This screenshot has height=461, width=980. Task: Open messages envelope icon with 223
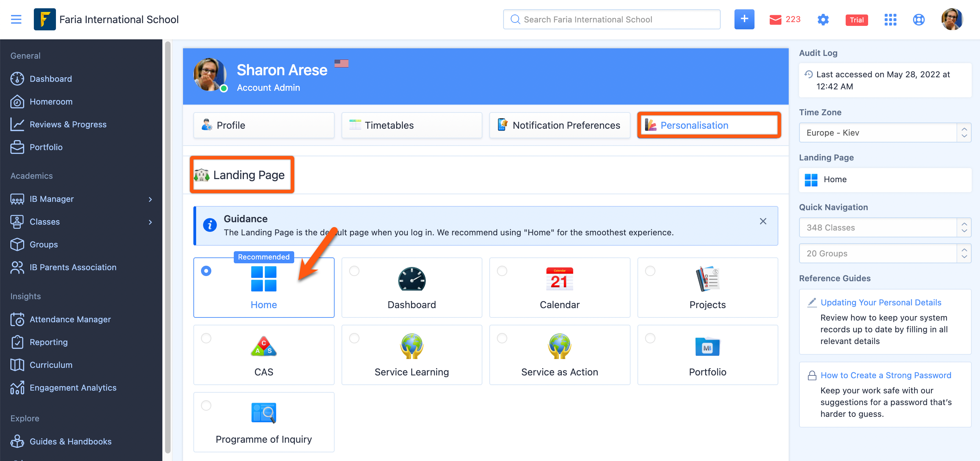click(785, 19)
